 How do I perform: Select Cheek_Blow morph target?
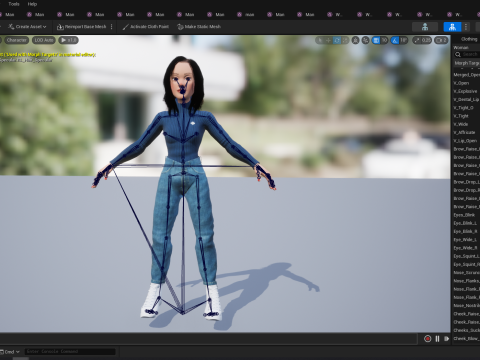pos(466,339)
